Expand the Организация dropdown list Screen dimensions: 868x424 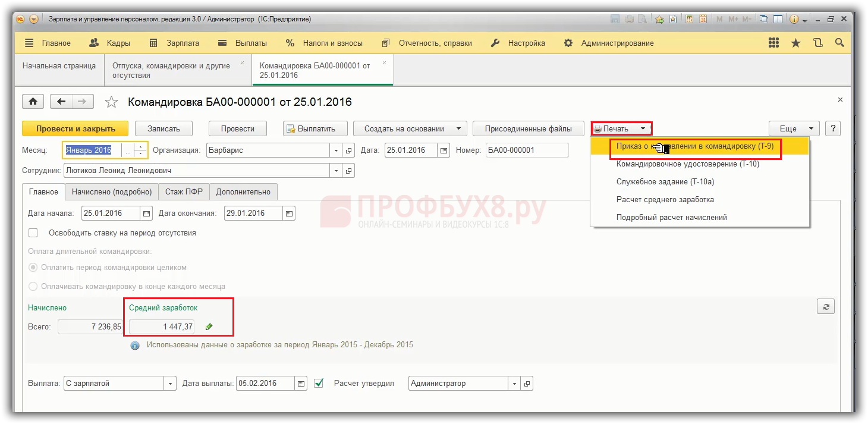coord(336,150)
